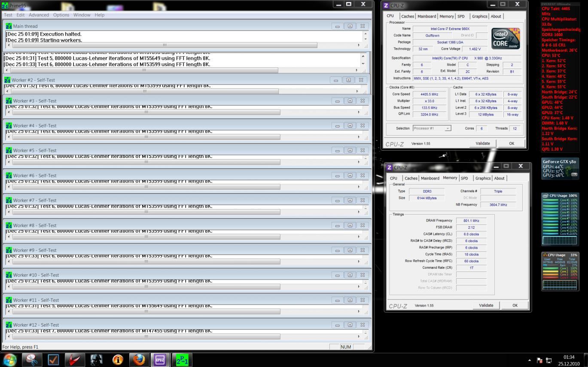Click OK in CPU-Z timings window
The image size is (588, 367).
click(x=515, y=305)
